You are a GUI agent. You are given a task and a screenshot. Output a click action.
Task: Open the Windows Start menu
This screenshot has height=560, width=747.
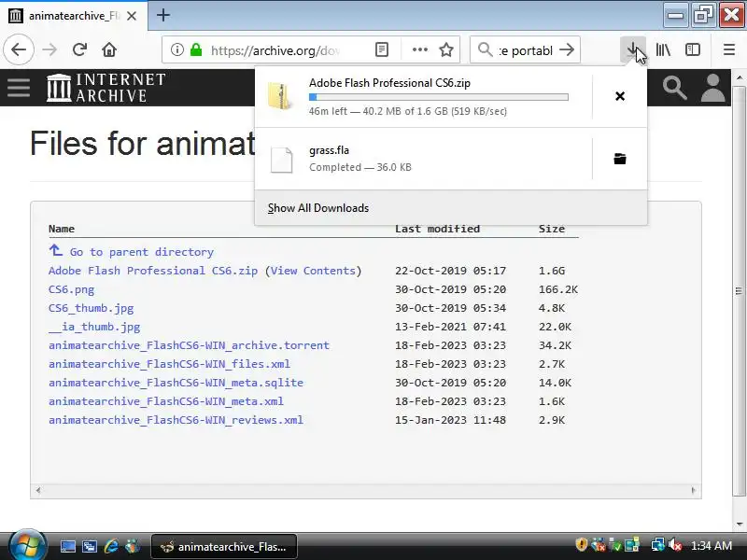click(27, 546)
